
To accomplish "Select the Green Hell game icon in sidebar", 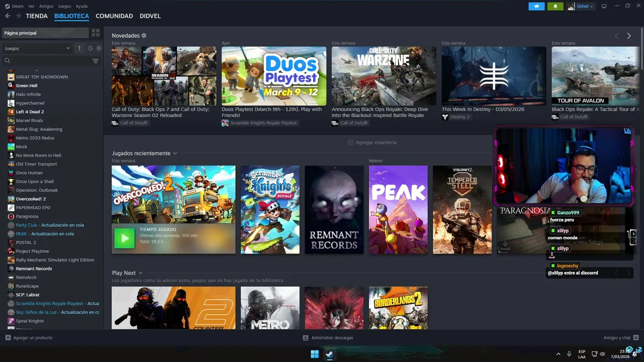I will (11, 85).
